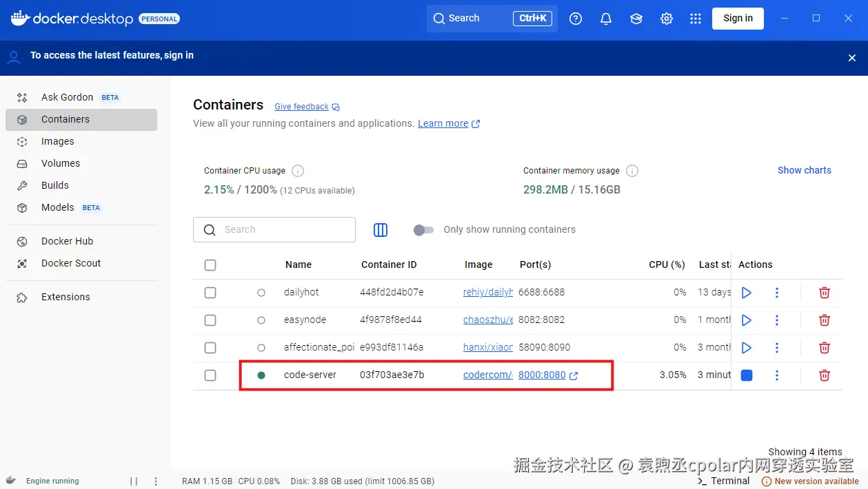868x489 pixels.
Task: Go to Volumes section
Action: [x=81, y=163]
